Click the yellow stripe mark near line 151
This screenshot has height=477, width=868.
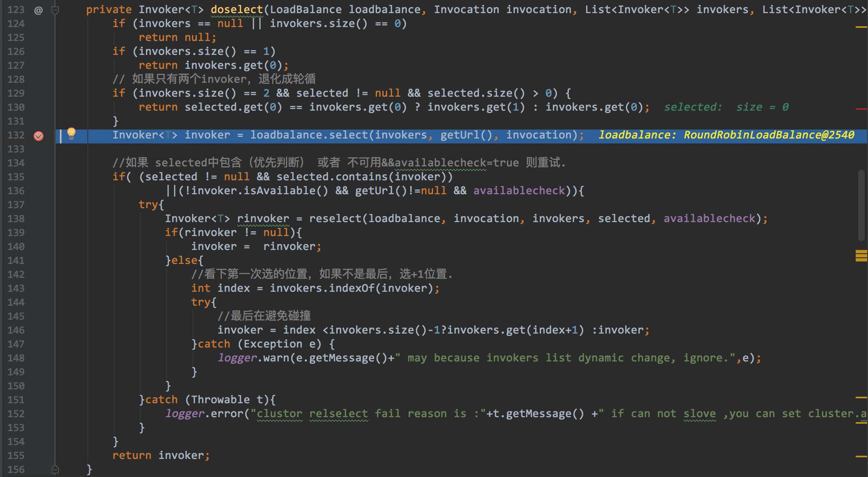(861, 397)
